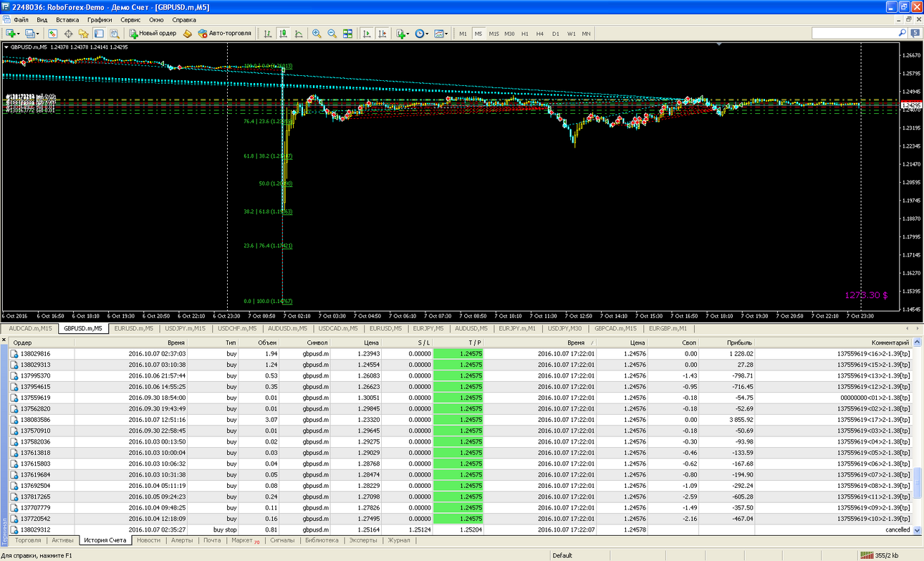This screenshot has width=924, height=561.
Task: Switch to the EURUSD.m,M5 chart tab
Action: click(134, 328)
